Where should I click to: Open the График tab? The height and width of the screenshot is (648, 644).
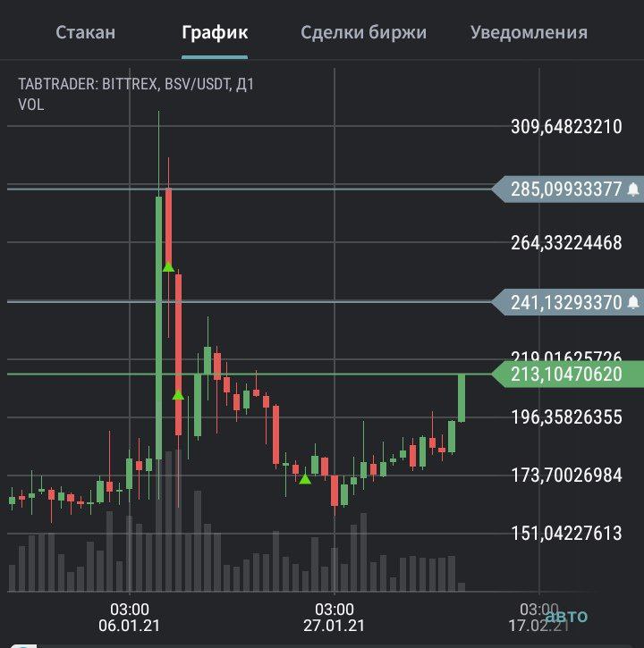[x=215, y=32]
